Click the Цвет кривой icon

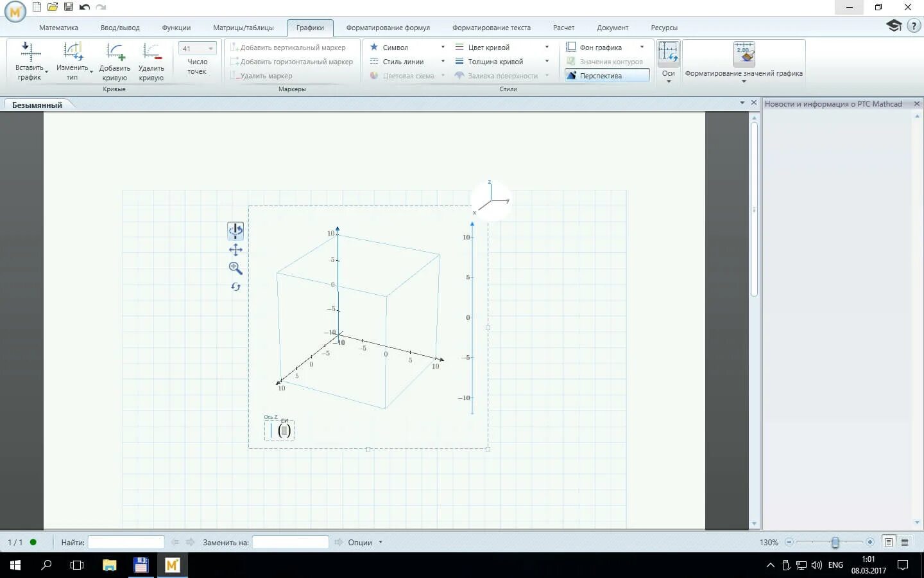click(x=459, y=47)
